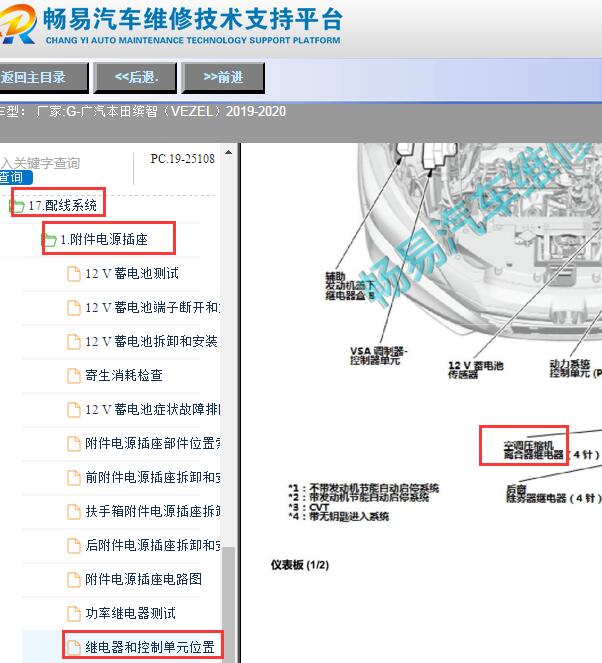
Task: Open the 12 V 蓄电池症状故障排除 page
Action: (153, 409)
